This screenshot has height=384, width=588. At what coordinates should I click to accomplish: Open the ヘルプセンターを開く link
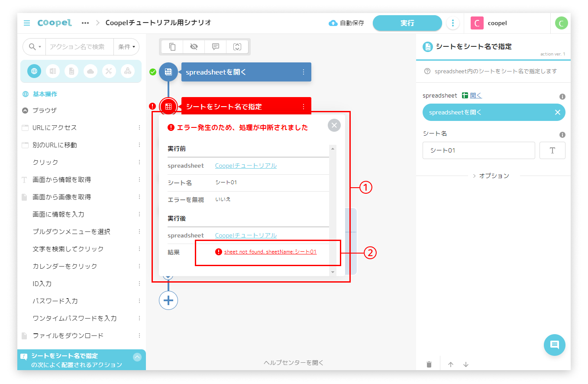tap(294, 363)
